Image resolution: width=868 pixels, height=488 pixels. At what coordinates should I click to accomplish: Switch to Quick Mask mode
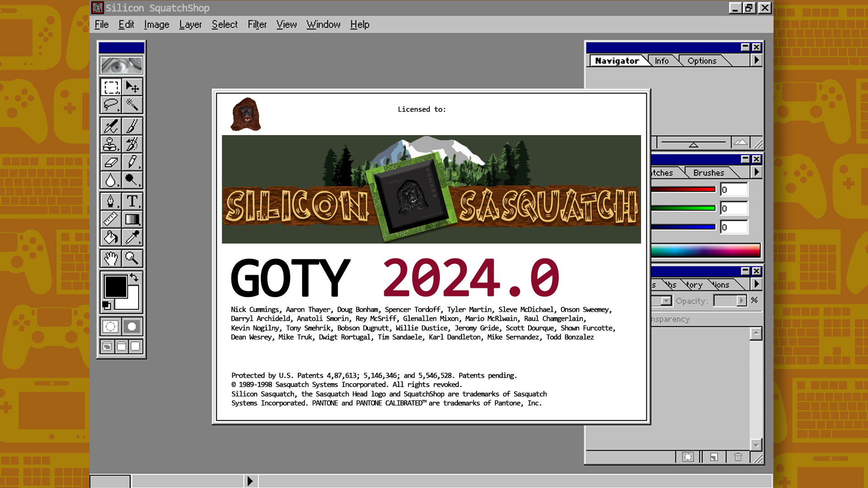[x=132, y=326]
